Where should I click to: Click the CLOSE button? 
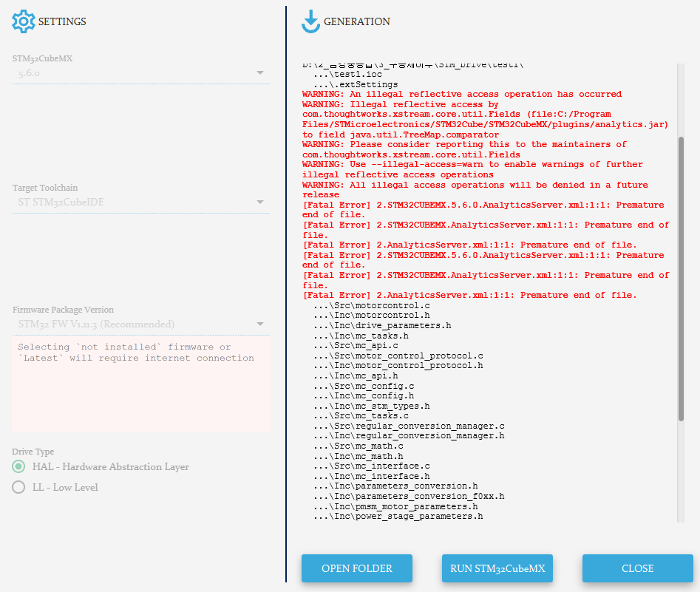637,568
